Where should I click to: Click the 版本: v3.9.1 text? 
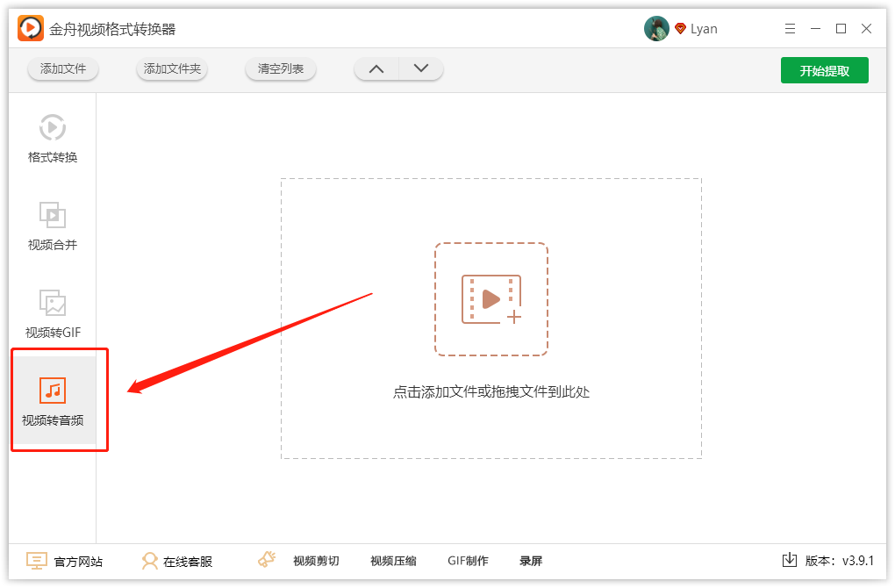coord(840,561)
